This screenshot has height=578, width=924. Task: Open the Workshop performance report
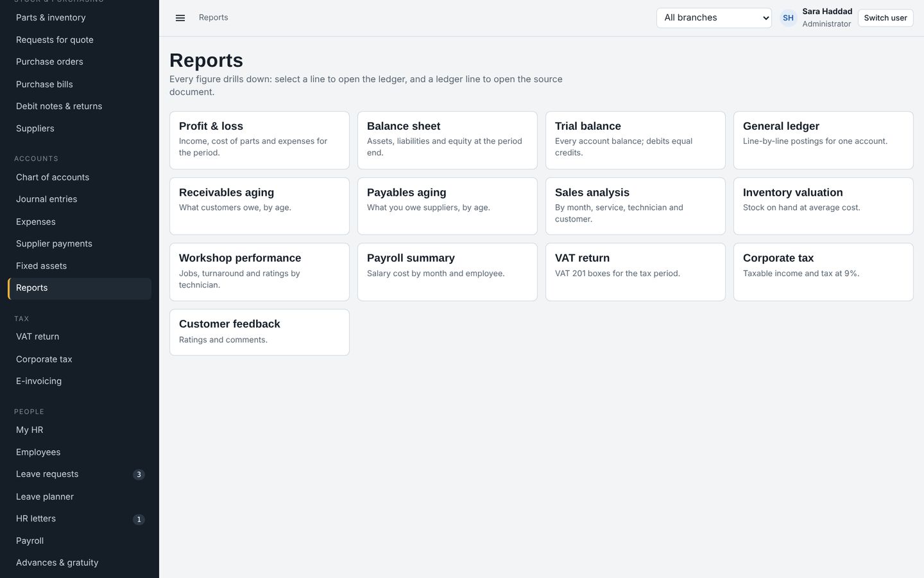pos(259,272)
